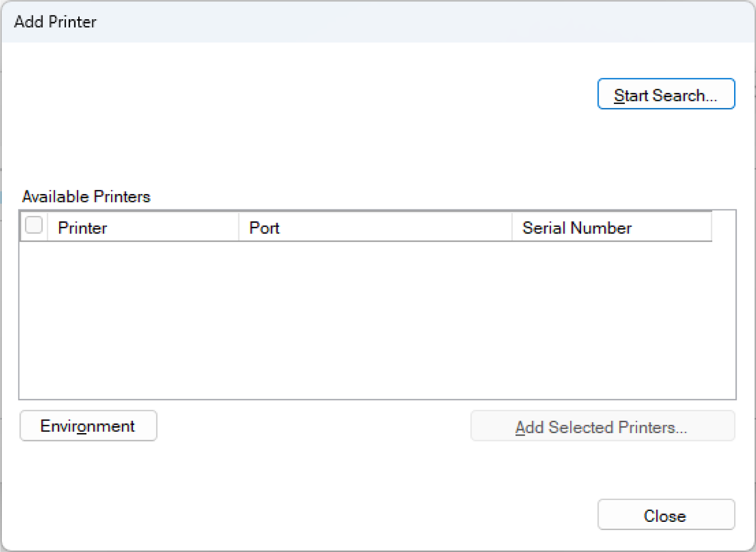Click the Available Printers label

click(86, 197)
